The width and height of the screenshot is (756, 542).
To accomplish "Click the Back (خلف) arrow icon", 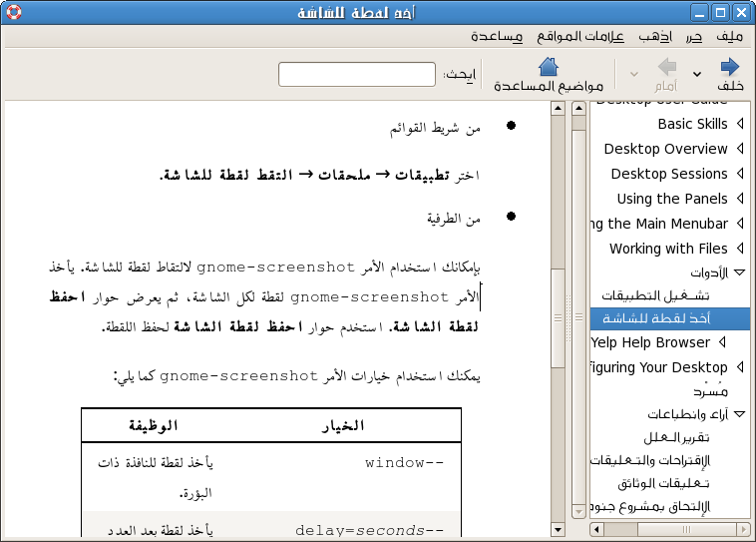I will click(x=730, y=68).
